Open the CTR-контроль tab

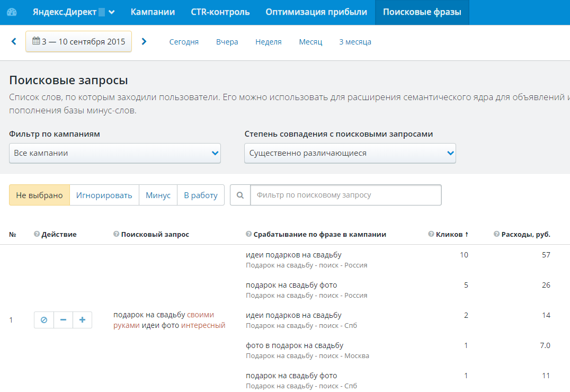pyautogui.click(x=220, y=12)
